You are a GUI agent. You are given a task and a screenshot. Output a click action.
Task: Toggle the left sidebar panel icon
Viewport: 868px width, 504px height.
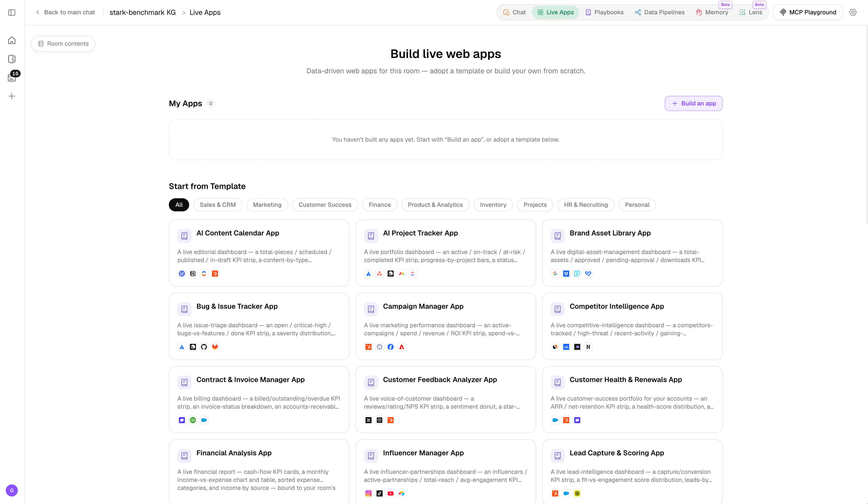pos(12,12)
